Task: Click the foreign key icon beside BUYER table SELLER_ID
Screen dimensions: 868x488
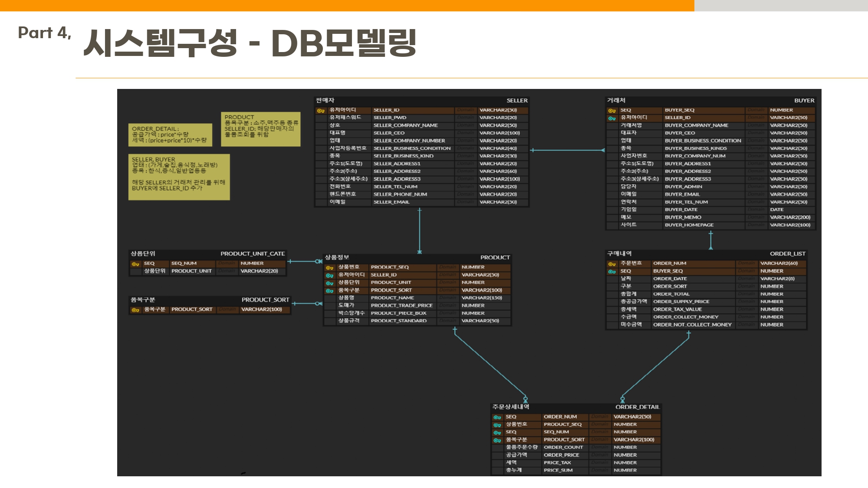Action: pos(612,118)
